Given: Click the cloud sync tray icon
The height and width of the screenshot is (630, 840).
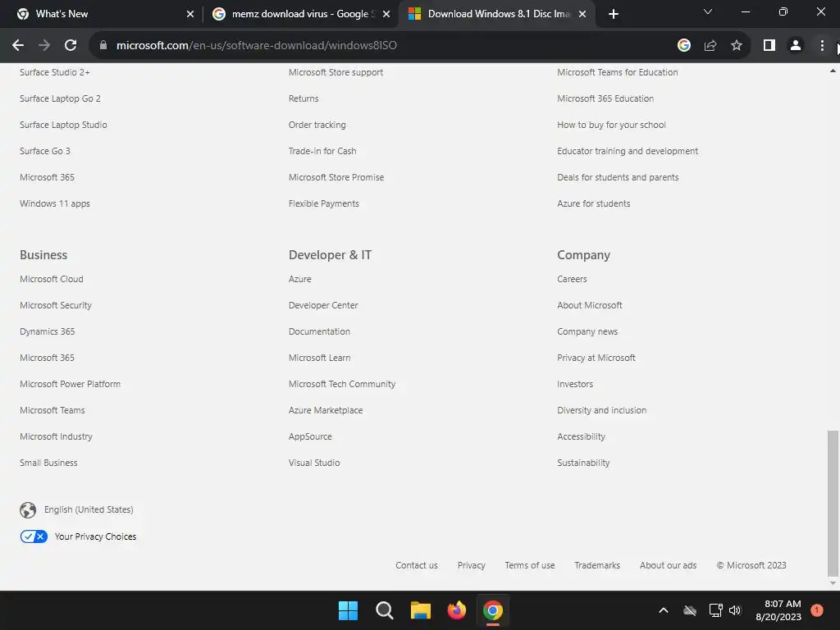Looking at the screenshot, I should (x=690, y=610).
